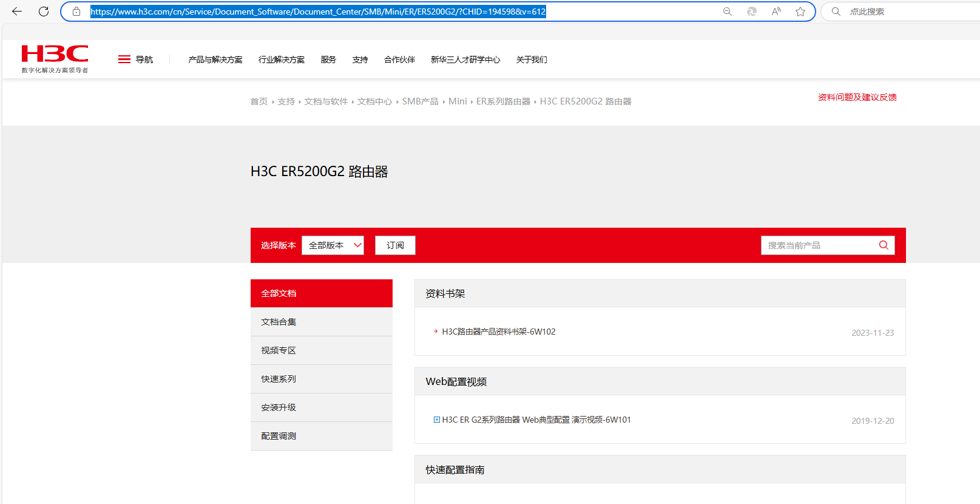Open the H3C logo home link
This screenshot has height=504, width=980.
tap(55, 59)
